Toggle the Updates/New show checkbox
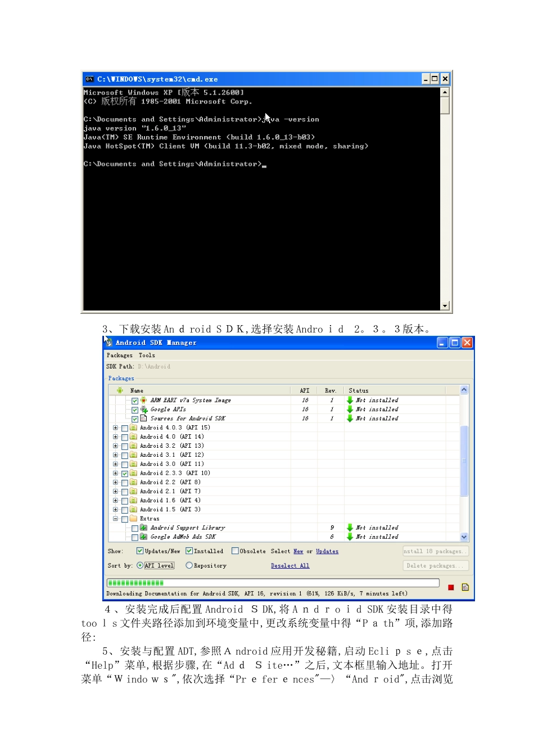This screenshot has width=534, height=756. click(x=140, y=551)
